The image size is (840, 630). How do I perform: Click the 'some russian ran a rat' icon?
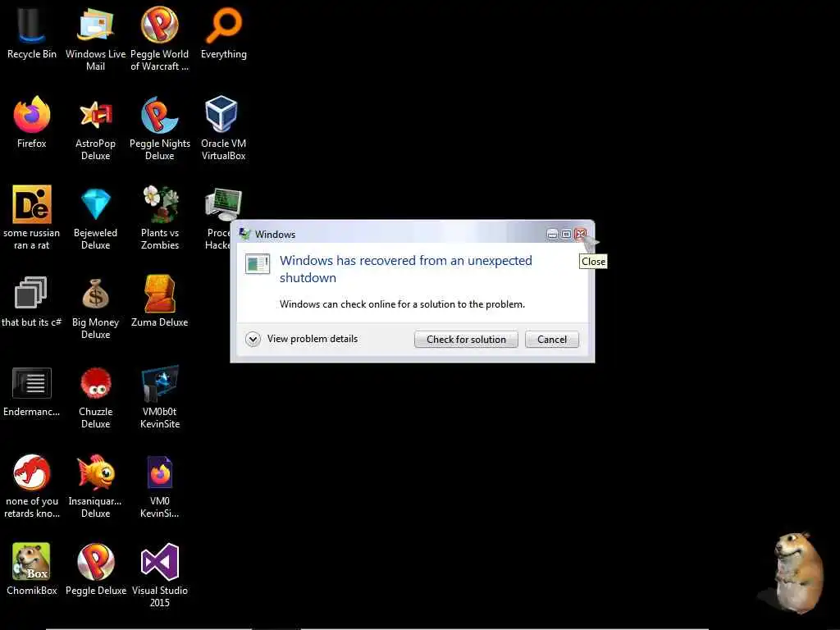tap(32, 204)
